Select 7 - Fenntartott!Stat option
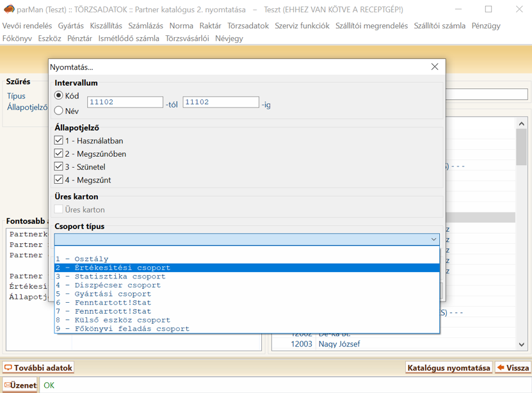 point(247,311)
